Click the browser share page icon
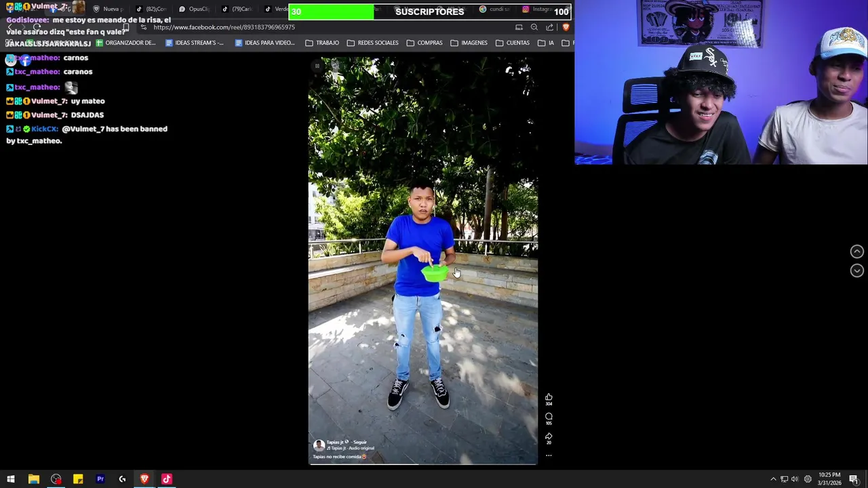Viewport: 868px width, 488px height. [x=550, y=27]
